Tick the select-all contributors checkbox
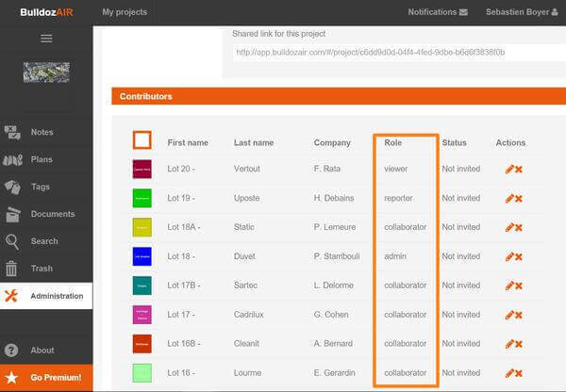The height and width of the screenshot is (392, 566). click(141, 139)
